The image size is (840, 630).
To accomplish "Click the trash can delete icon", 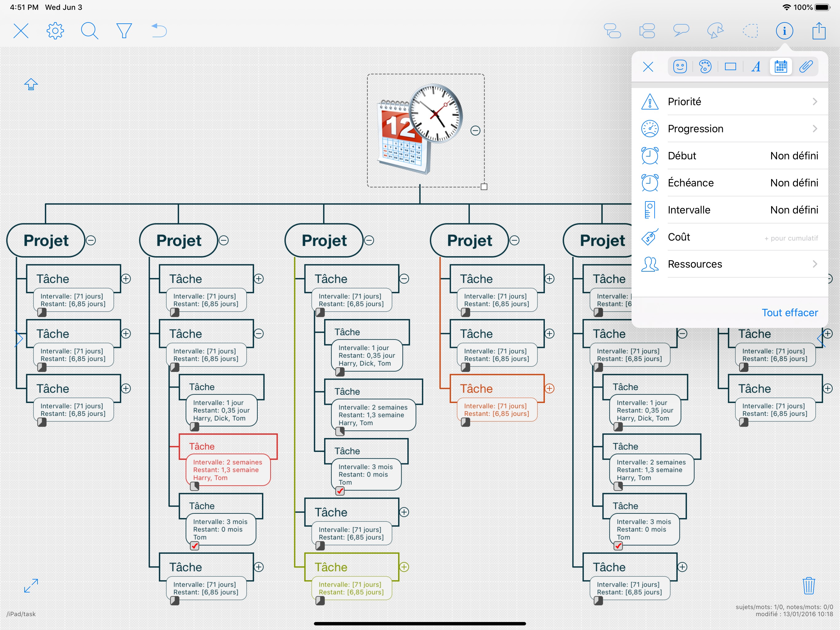I will pos(808,585).
